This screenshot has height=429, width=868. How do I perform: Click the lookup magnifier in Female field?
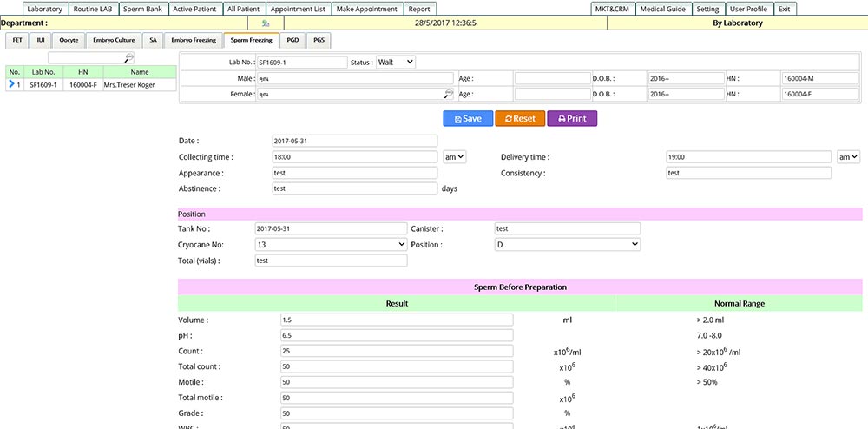pos(449,94)
